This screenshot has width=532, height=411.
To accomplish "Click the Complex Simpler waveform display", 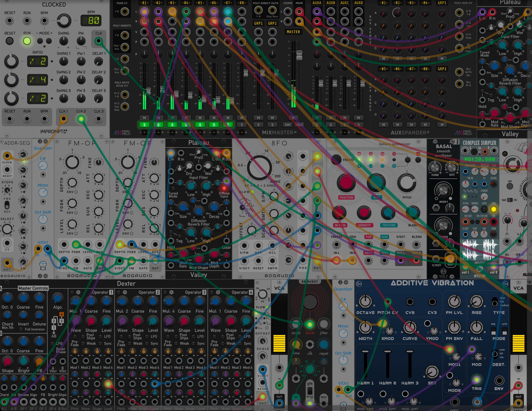I will [x=480, y=250].
